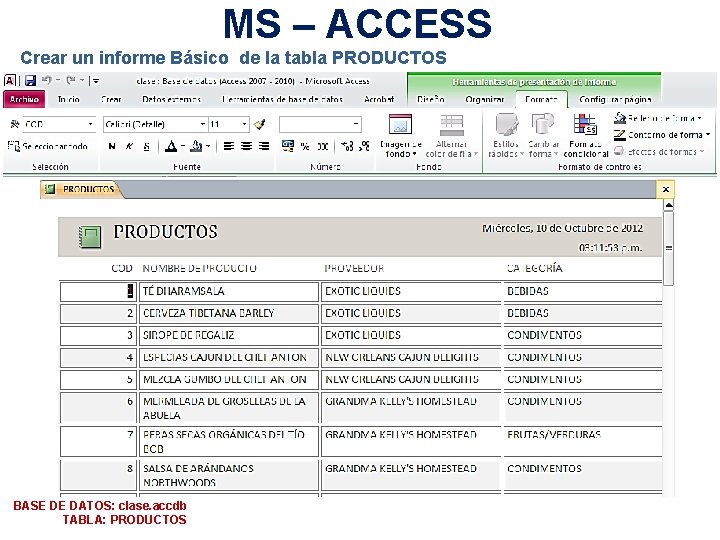This screenshot has height=540, width=720.
Task: Select the SIROPE DE REGALIZ cell
Action: (x=229, y=336)
